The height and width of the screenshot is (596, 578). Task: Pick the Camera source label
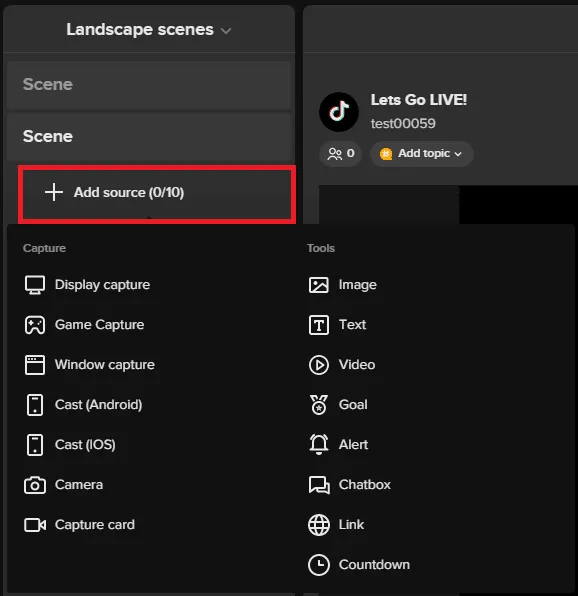79,485
